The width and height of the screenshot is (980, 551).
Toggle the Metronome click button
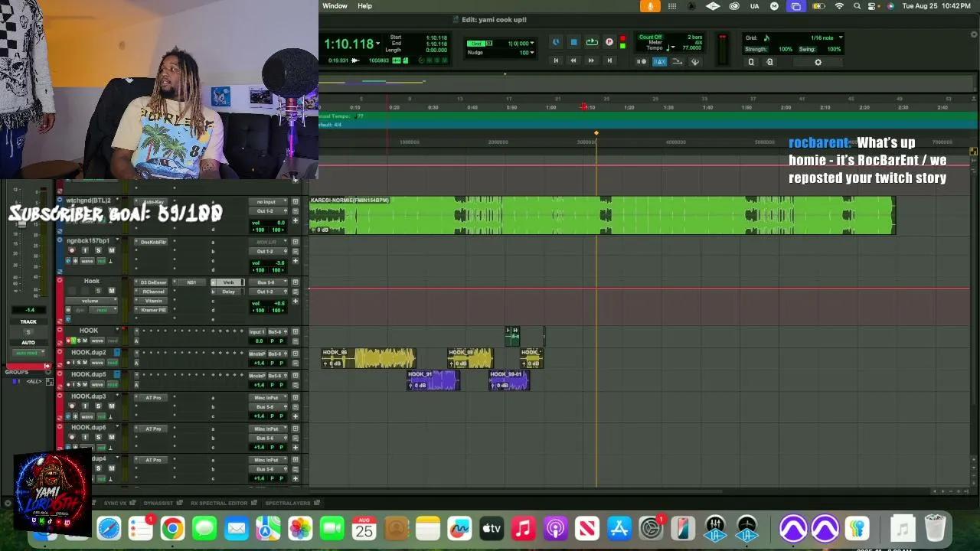point(659,62)
